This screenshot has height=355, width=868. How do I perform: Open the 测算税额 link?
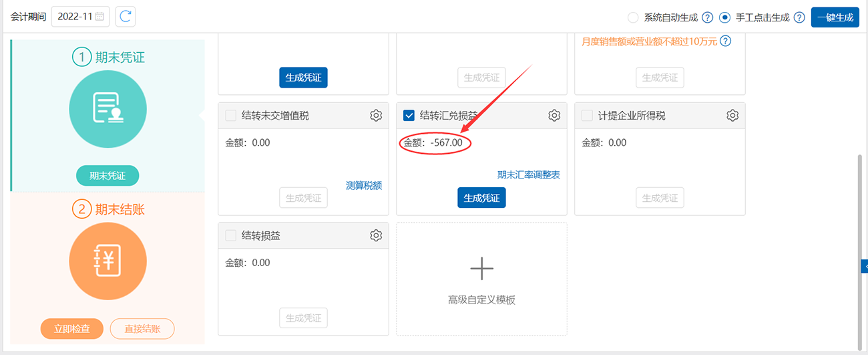point(364,186)
